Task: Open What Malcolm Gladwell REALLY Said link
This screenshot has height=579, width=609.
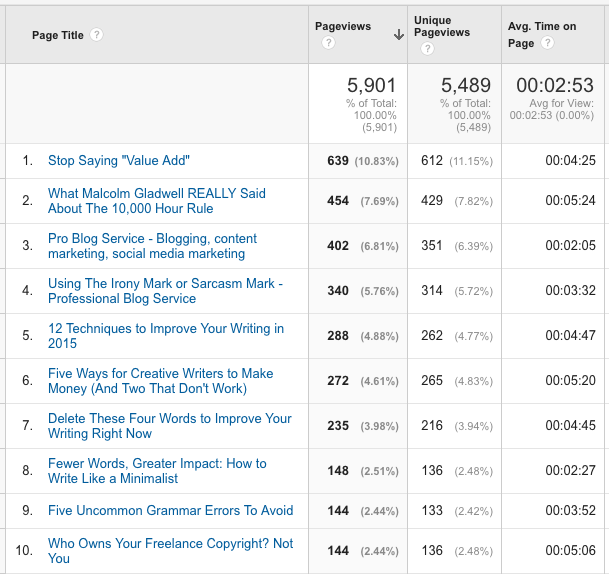Action: point(157,201)
